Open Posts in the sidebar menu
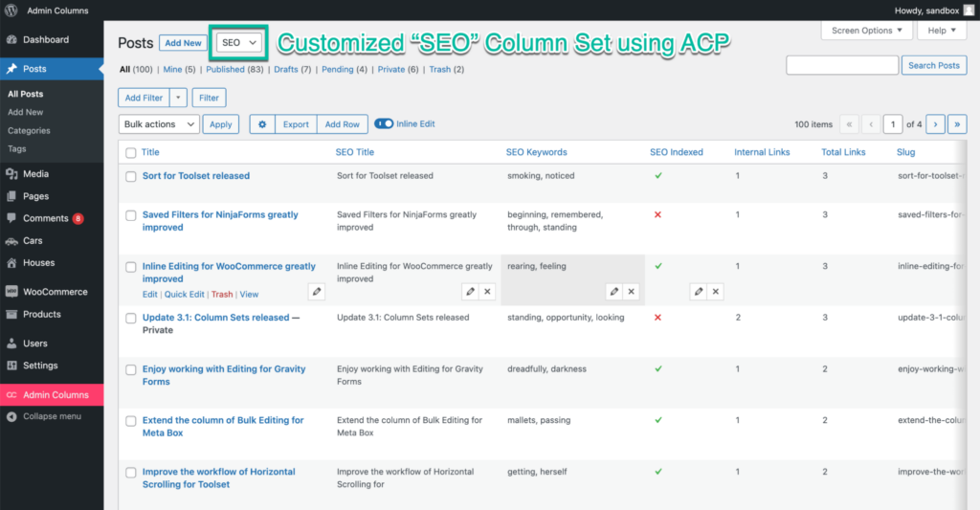980x510 pixels. tap(52, 69)
